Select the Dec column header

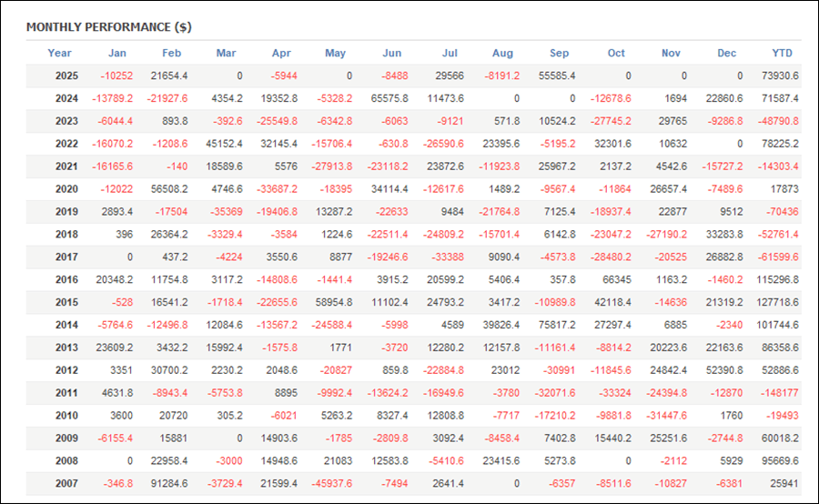coord(726,53)
